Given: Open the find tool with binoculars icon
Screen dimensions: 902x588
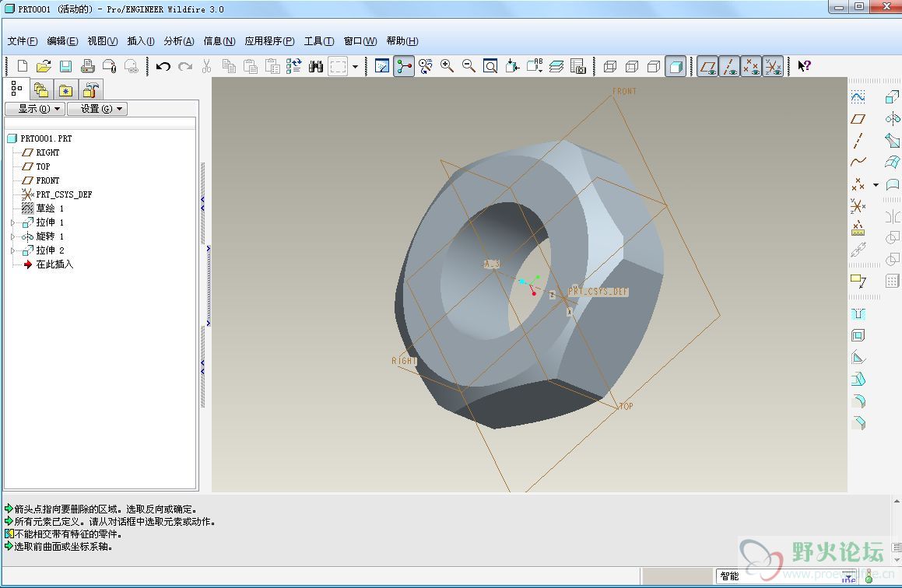Looking at the screenshot, I should pyautogui.click(x=316, y=66).
